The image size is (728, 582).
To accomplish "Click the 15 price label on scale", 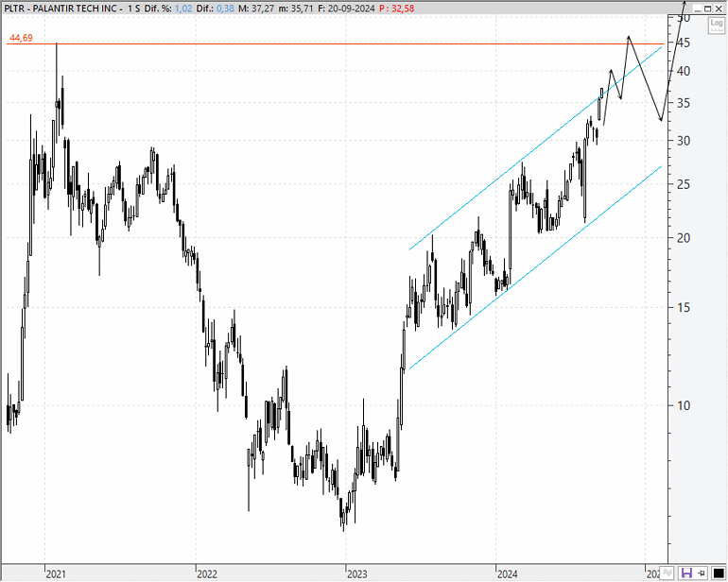I will click(x=684, y=308).
